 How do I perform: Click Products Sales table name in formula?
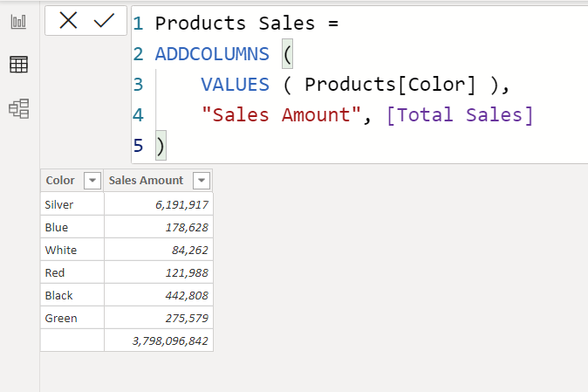pyautogui.click(x=235, y=24)
